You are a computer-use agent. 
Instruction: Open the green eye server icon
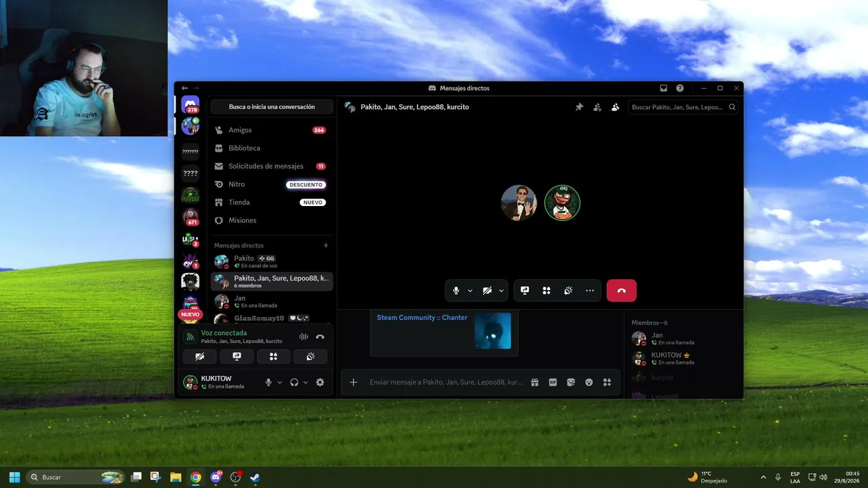191,195
